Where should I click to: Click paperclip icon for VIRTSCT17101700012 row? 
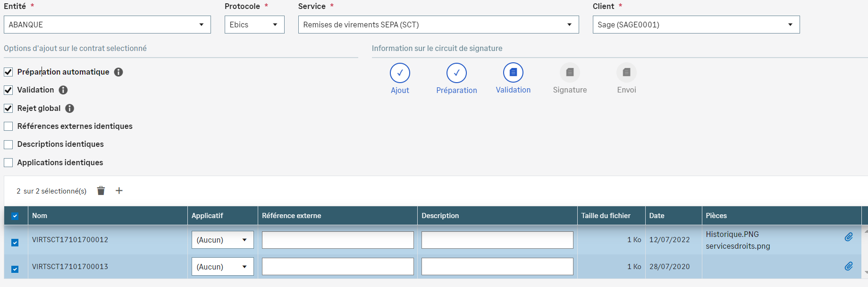[x=848, y=237]
